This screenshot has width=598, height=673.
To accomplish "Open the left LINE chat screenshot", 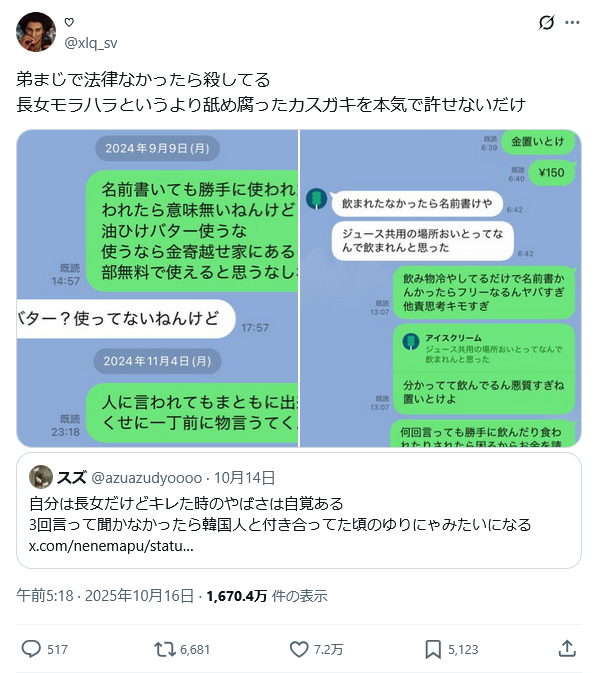I will (x=157, y=288).
